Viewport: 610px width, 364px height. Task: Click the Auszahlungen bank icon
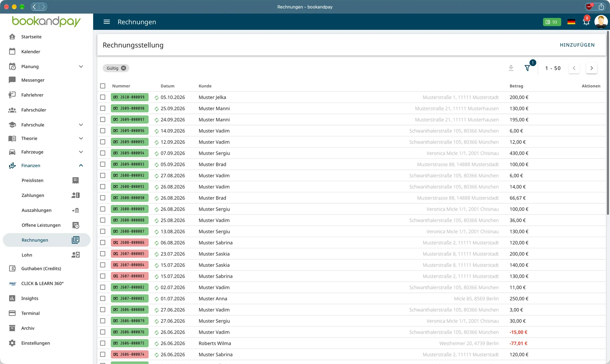(75, 210)
